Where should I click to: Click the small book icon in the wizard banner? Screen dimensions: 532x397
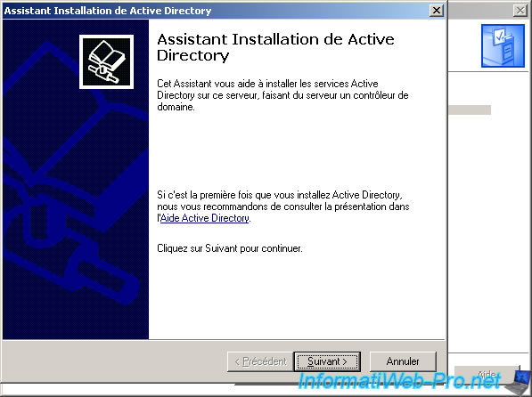(x=106, y=61)
